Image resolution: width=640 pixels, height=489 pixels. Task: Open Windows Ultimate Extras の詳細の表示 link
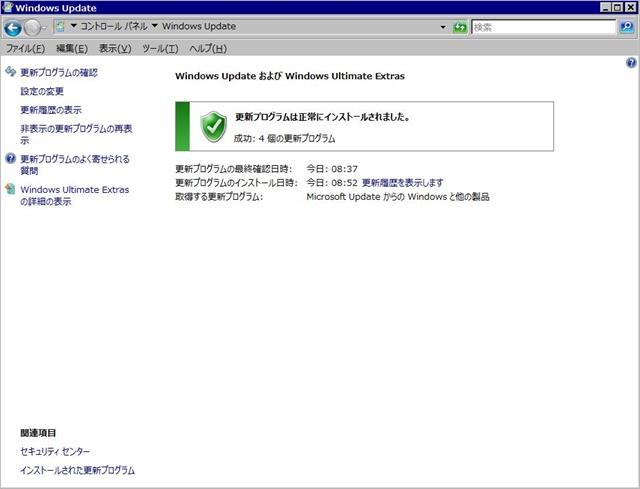click(x=75, y=196)
